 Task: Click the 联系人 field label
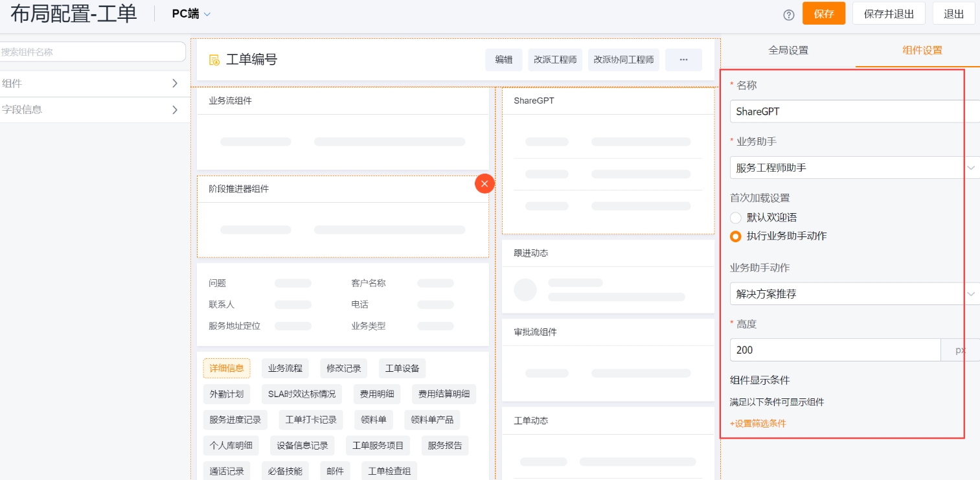coord(222,304)
